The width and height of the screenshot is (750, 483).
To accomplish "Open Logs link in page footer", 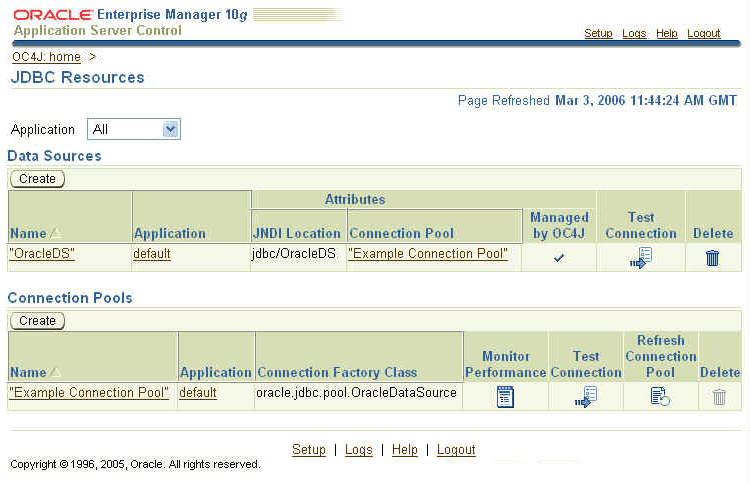I will coord(358,450).
